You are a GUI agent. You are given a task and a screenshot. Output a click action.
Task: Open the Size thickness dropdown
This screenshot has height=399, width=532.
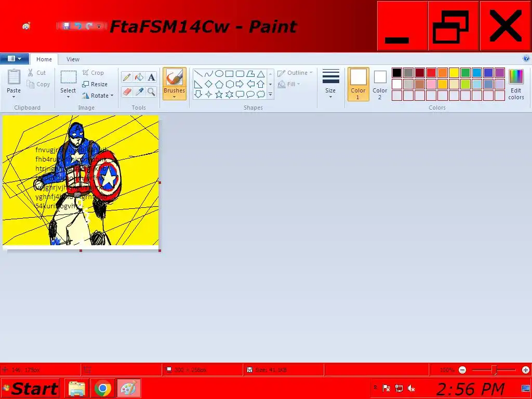[x=330, y=84]
